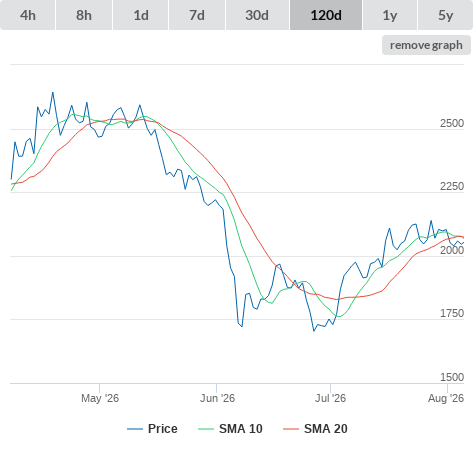Click the green SMA 10 legend marker
This screenshot has height=455, width=474.
pyautogui.click(x=206, y=429)
